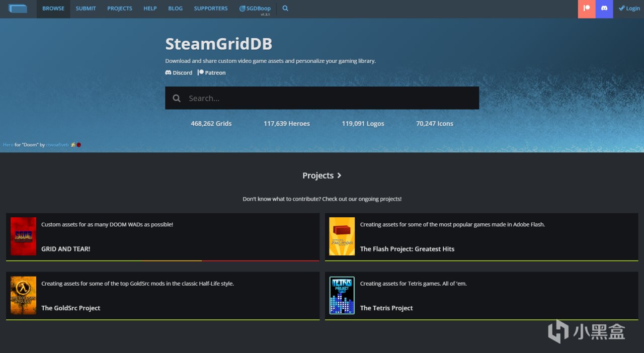Open The Tetris Project title
The image size is (644, 353).
(x=386, y=308)
